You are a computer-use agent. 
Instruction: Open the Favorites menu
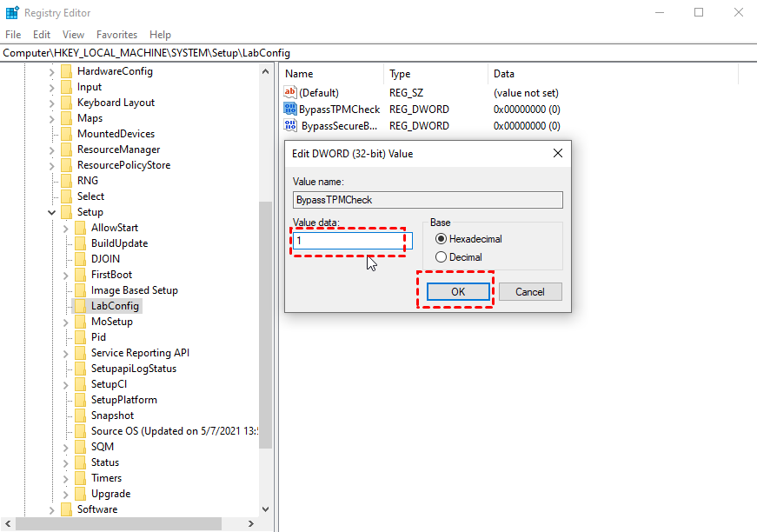tap(116, 35)
